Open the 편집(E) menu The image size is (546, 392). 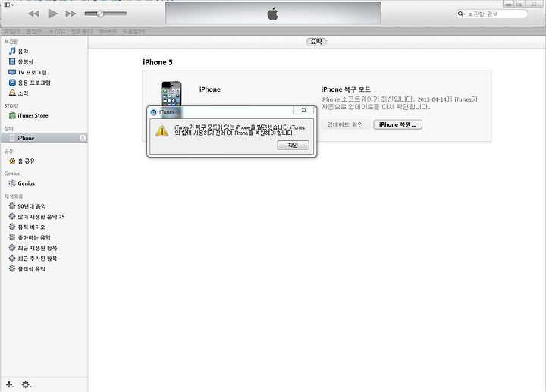pos(34,31)
